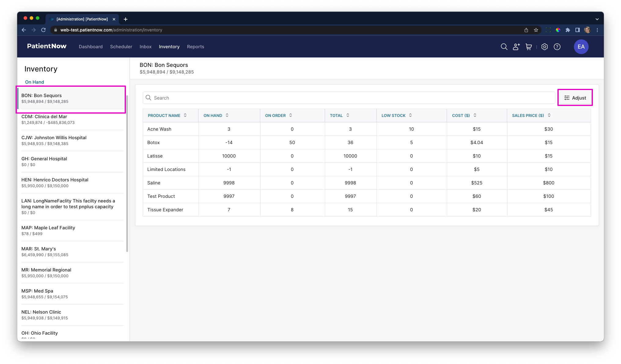Click the share icon in address bar

[x=526, y=30]
